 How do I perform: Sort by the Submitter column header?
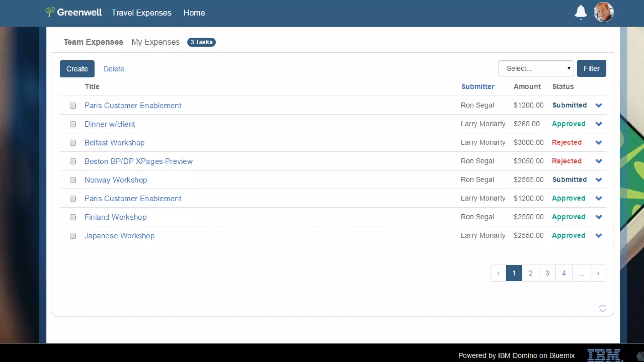pyautogui.click(x=477, y=86)
